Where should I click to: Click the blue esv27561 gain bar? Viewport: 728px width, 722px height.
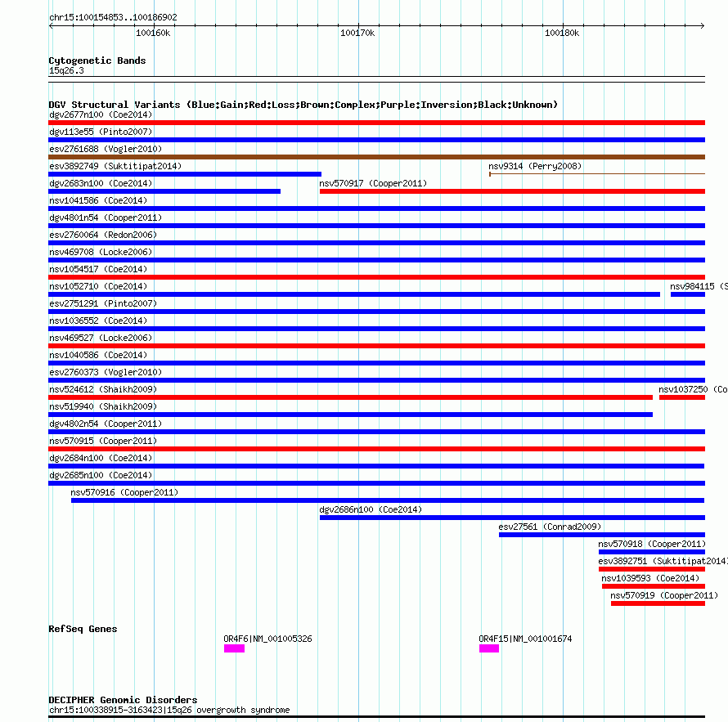pyautogui.click(x=602, y=535)
